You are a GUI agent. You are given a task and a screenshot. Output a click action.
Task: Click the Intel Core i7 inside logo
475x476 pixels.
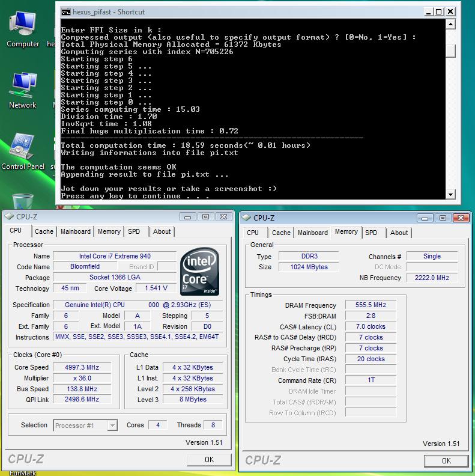[x=199, y=271]
